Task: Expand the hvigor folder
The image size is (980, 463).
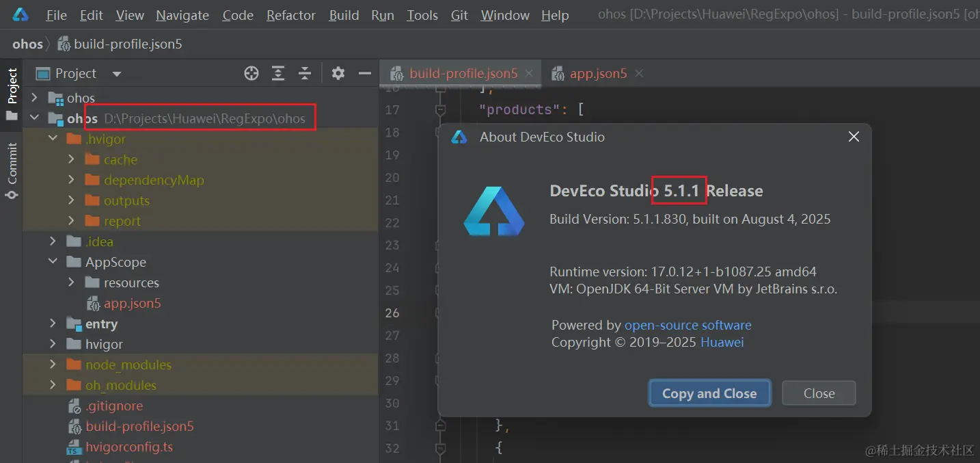Action: [53, 344]
